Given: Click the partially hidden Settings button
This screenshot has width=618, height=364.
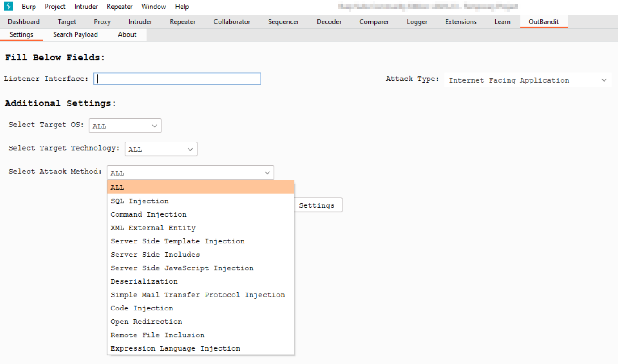Looking at the screenshot, I should (318, 205).
